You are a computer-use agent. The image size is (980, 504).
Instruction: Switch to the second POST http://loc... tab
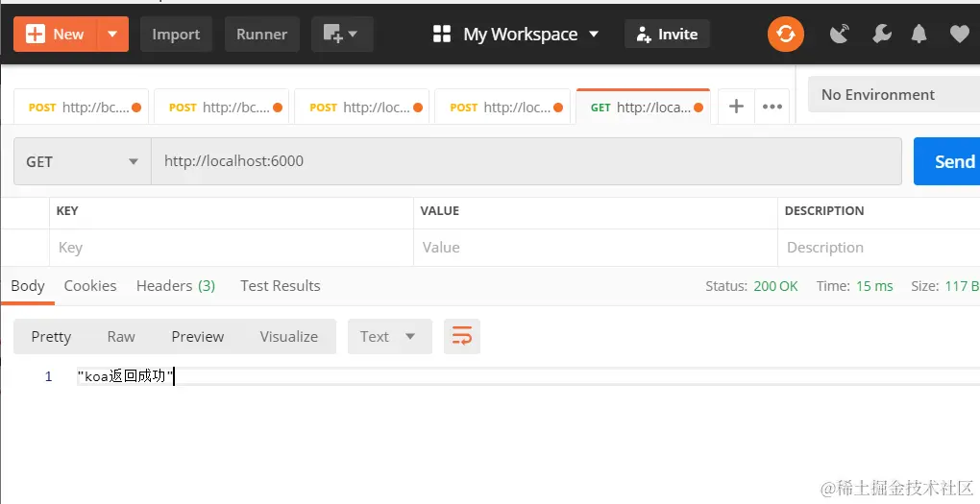point(502,108)
